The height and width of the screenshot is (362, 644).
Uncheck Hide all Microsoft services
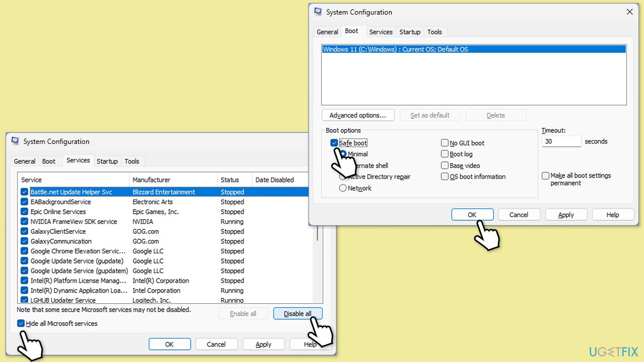(21, 323)
